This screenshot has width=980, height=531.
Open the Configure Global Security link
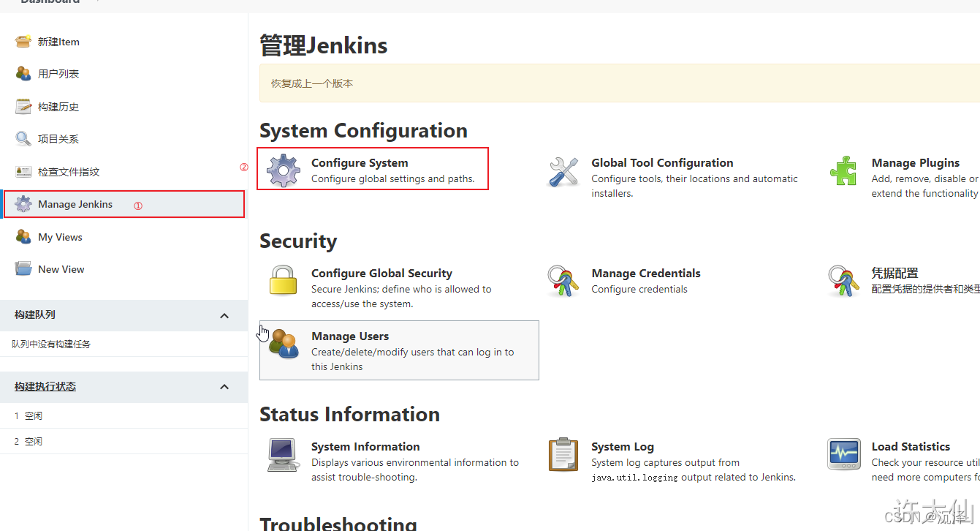[x=381, y=274]
